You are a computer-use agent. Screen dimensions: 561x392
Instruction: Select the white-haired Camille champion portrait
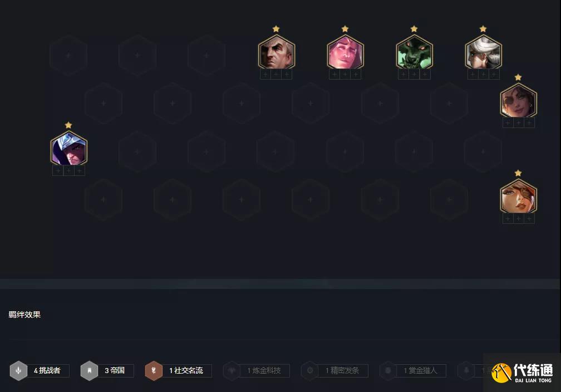point(483,52)
